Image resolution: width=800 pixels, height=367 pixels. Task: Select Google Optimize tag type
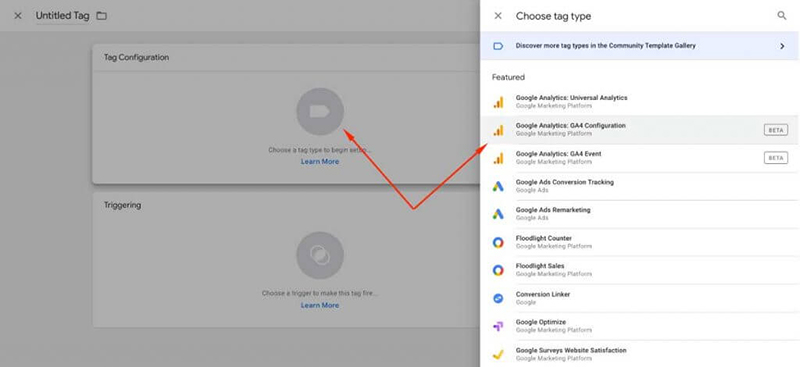point(640,326)
